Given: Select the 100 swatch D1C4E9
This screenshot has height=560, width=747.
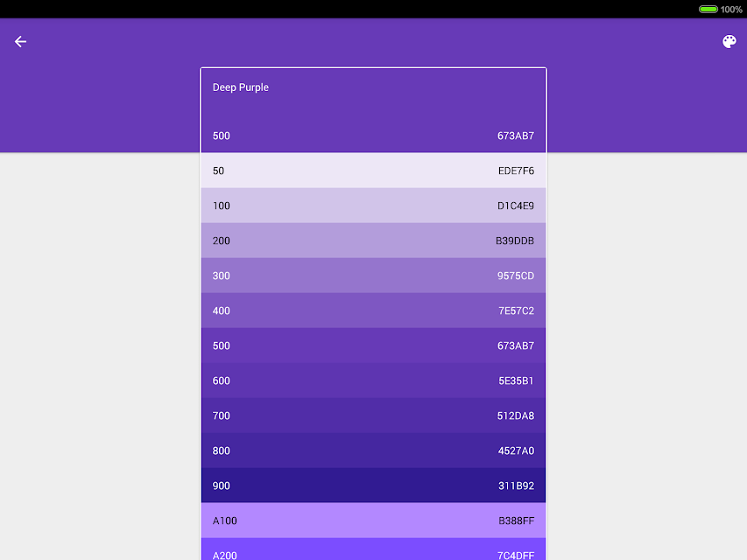Looking at the screenshot, I should 373,206.
